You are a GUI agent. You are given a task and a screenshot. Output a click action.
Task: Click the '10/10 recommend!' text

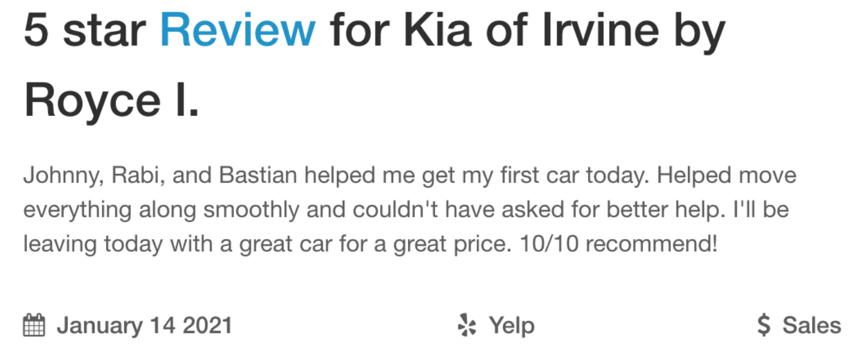(x=618, y=244)
